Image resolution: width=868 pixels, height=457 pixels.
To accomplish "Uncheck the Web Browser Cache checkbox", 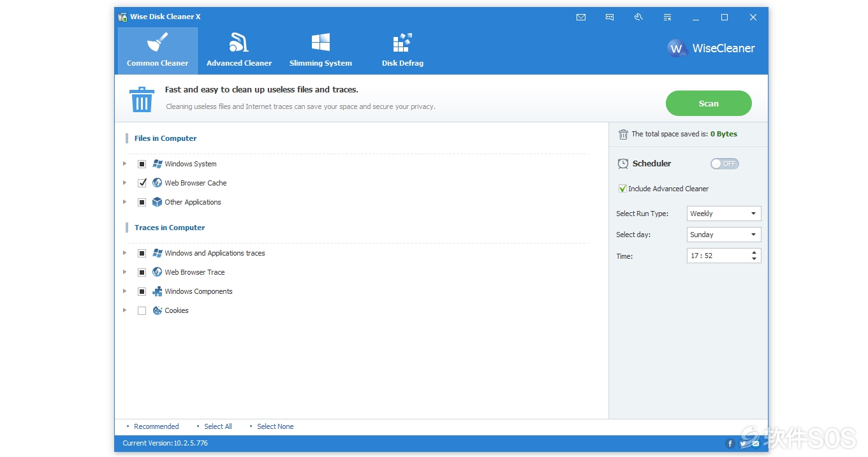I will point(142,183).
